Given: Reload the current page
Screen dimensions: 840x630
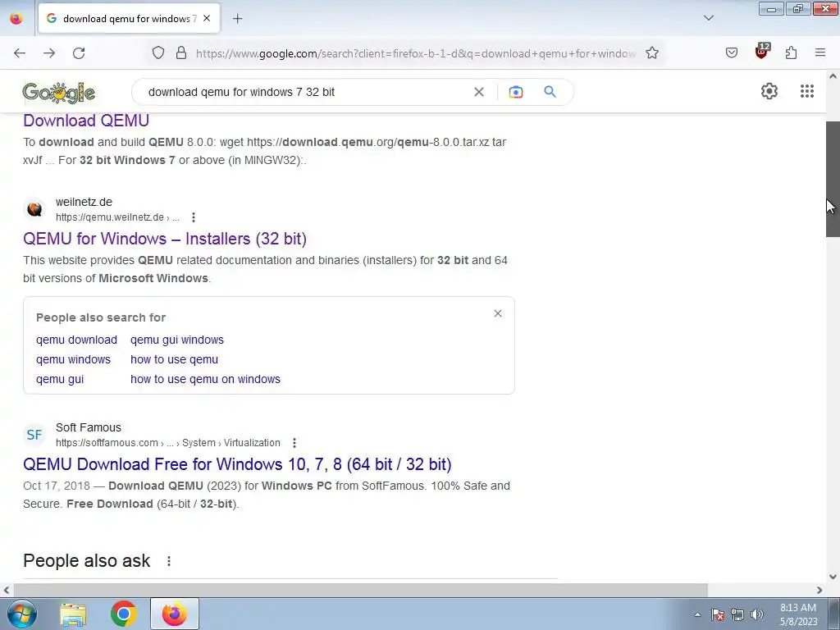Looking at the screenshot, I should 79,53.
